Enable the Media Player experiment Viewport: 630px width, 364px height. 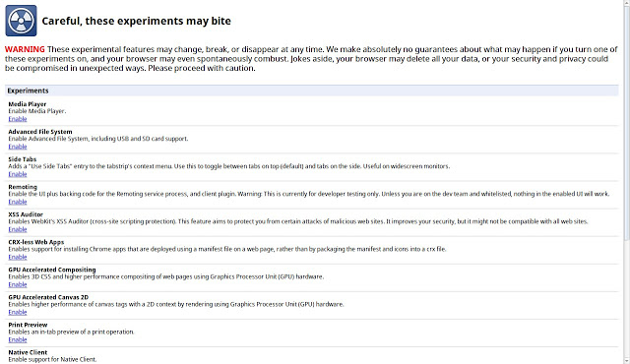[18, 119]
